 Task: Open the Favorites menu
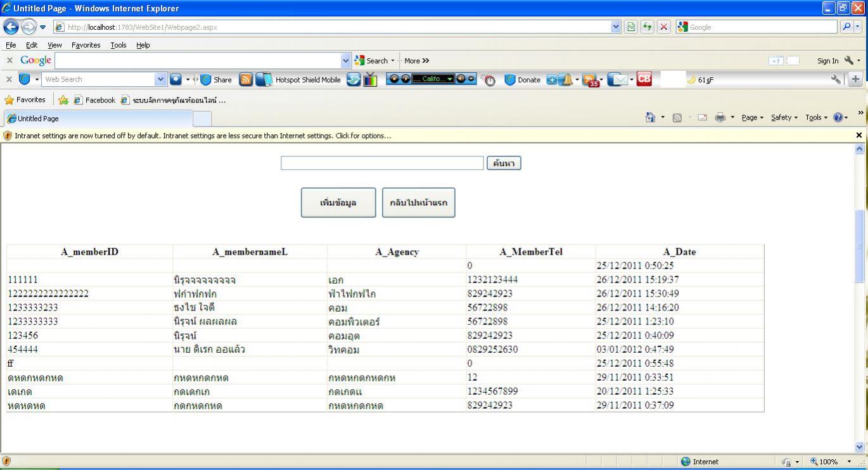[x=86, y=45]
